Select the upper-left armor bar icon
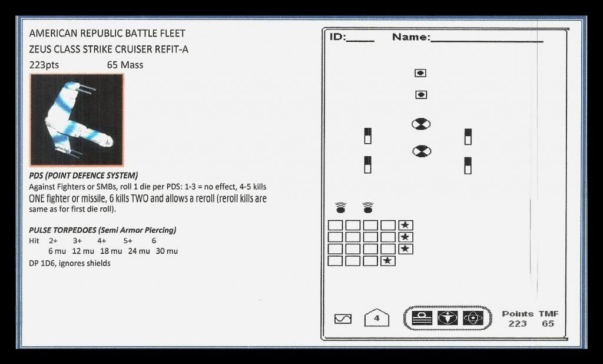This screenshot has width=603, height=364. 369,135
